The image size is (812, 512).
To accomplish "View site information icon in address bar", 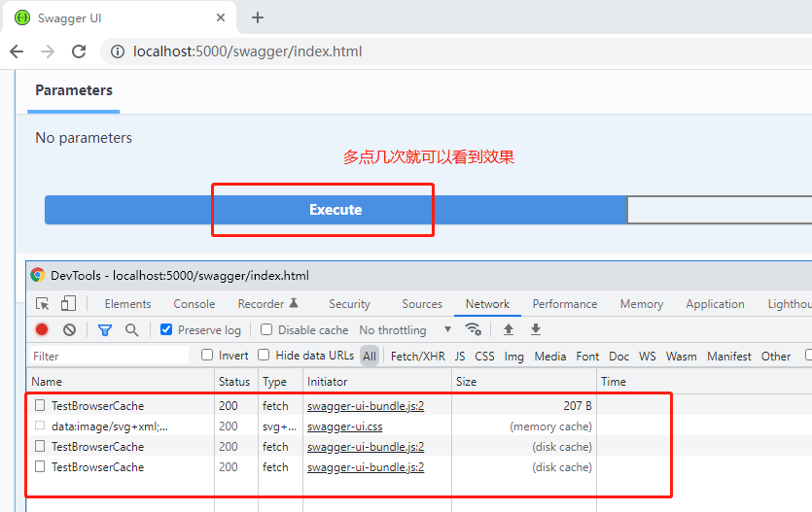I will coord(118,51).
